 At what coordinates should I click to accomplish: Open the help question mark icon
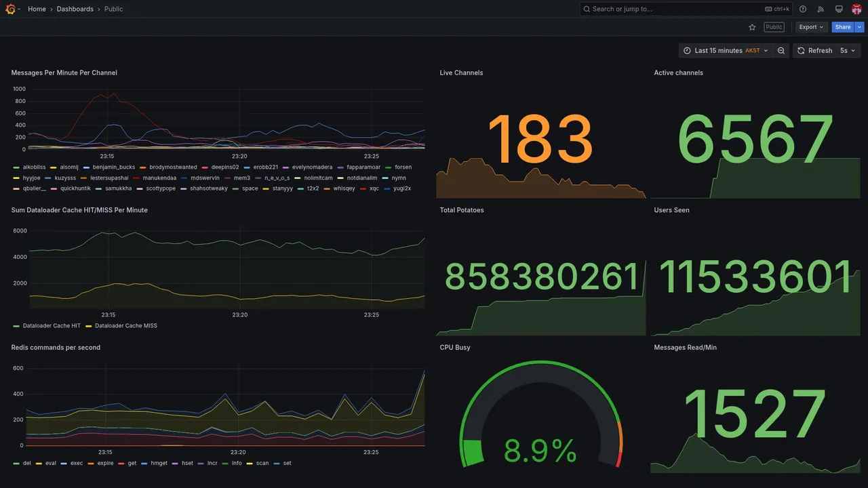[803, 9]
